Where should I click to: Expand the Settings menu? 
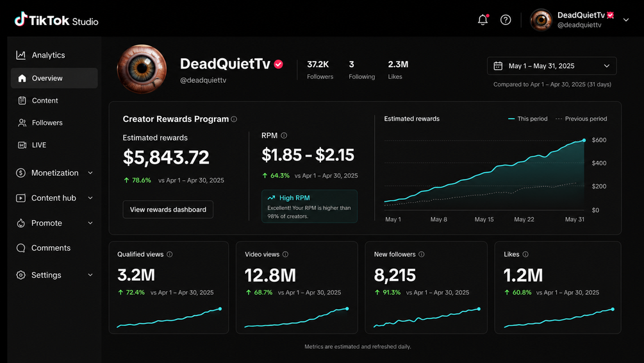(54, 275)
